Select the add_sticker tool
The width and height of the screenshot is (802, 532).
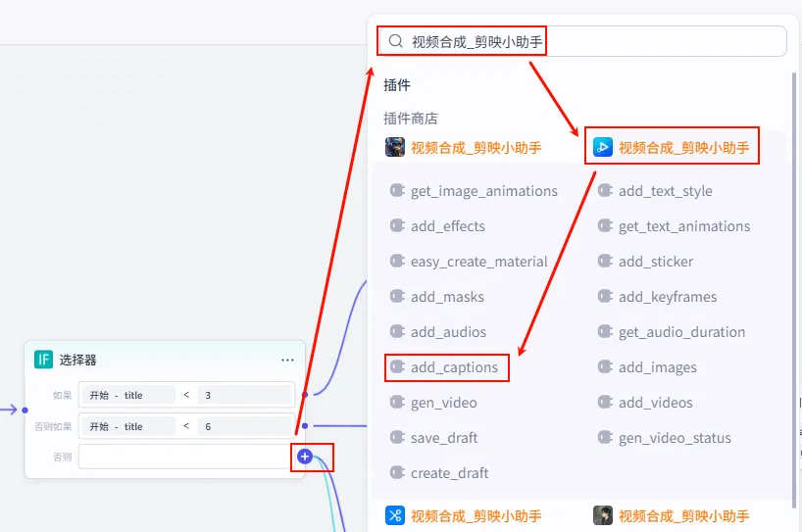pyautogui.click(x=645, y=262)
